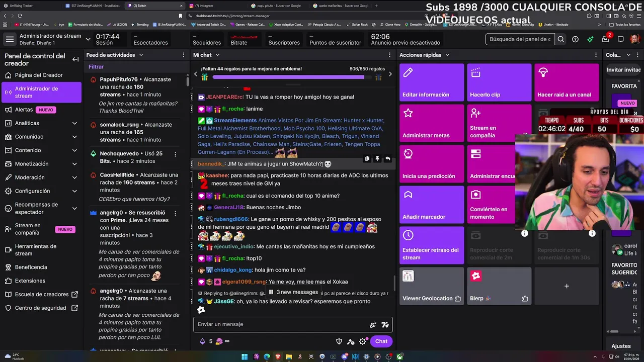The image size is (644, 362).
Task: Open the user avatar menu
Action: tap(635, 39)
